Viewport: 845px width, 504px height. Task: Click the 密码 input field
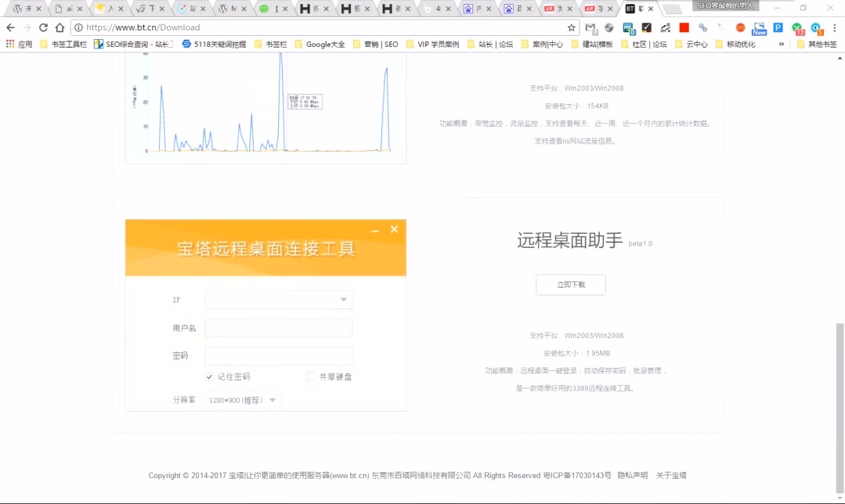(278, 356)
